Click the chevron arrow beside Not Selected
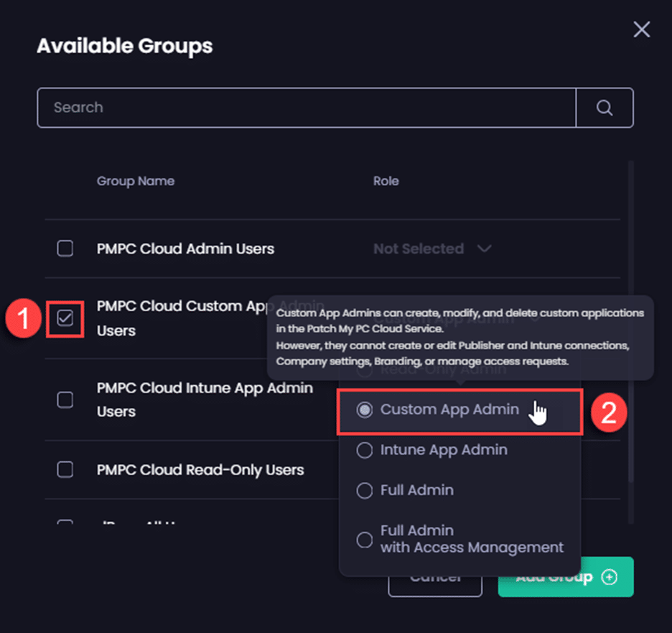 (485, 249)
